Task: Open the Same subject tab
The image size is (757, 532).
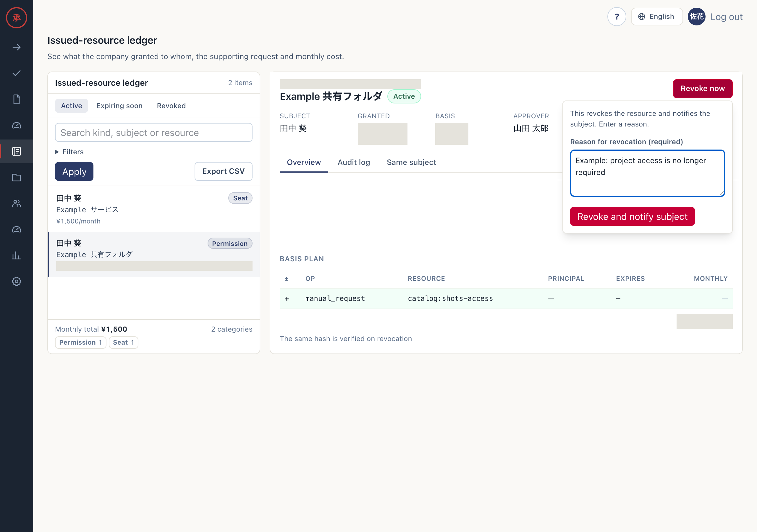Action: click(411, 162)
